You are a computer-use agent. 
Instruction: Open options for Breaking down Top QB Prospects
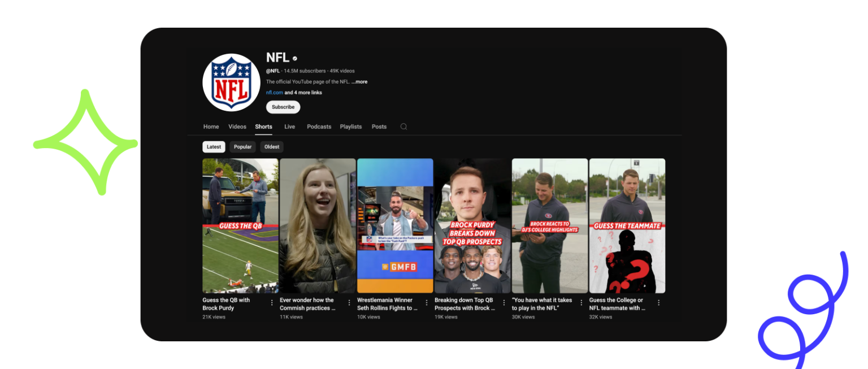point(503,302)
